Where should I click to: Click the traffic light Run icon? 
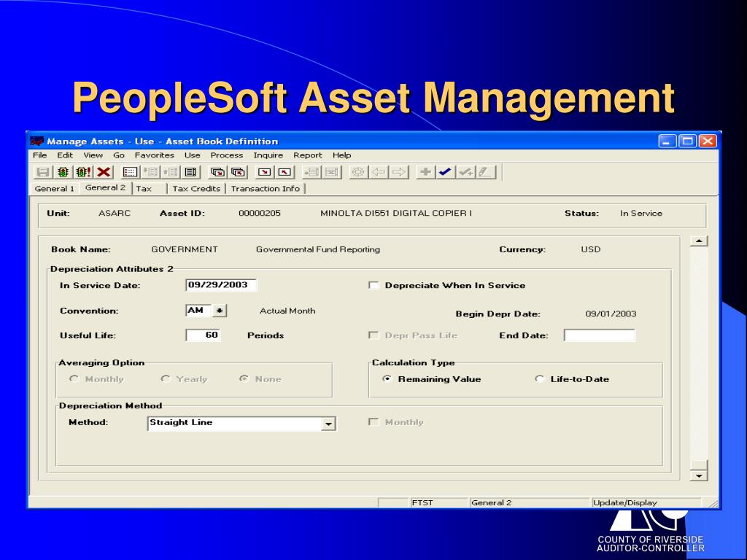pyautogui.click(x=63, y=172)
